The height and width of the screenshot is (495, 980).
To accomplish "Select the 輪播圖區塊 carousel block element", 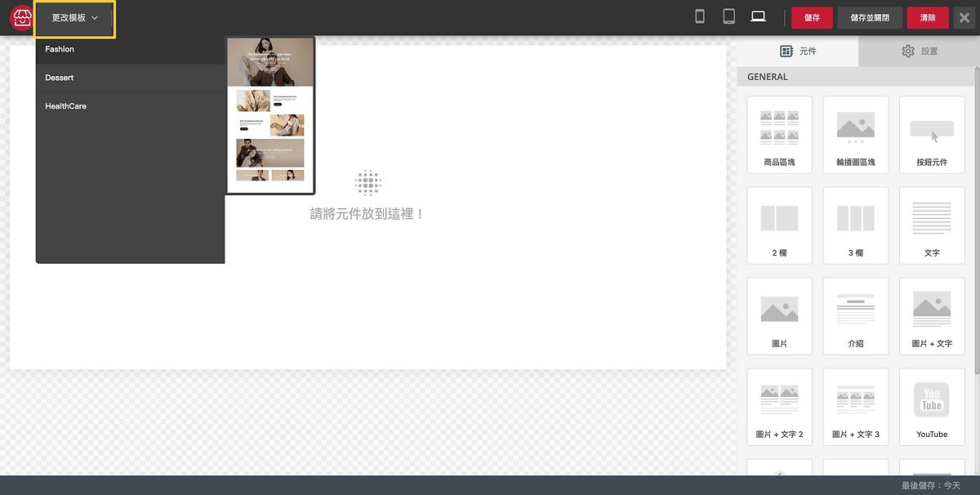I will click(856, 135).
